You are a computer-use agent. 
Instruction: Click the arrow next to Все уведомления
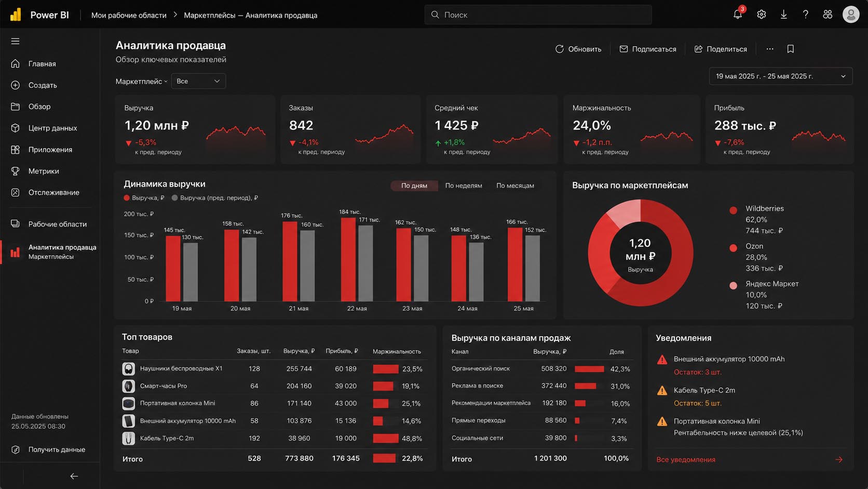pyautogui.click(x=839, y=459)
